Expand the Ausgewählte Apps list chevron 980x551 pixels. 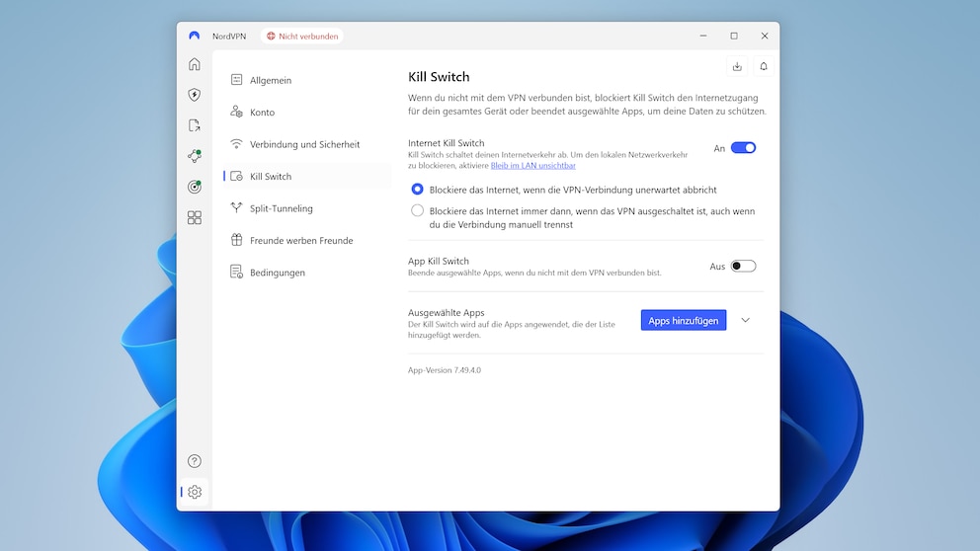pos(746,320)
